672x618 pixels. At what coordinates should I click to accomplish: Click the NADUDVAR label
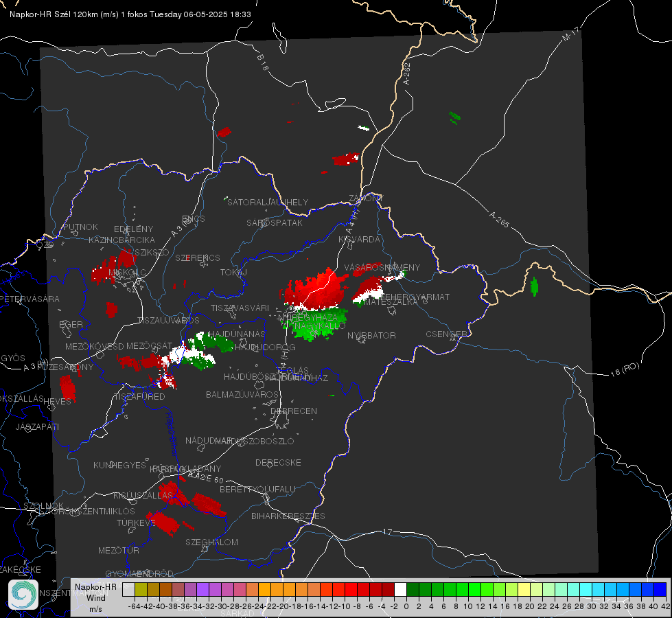pos(208,440)
